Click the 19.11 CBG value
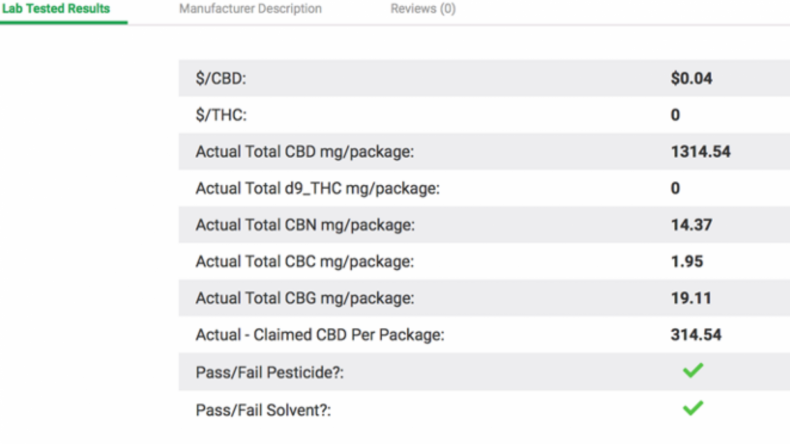This screenshot has height=444, width=790. [691, 298]
